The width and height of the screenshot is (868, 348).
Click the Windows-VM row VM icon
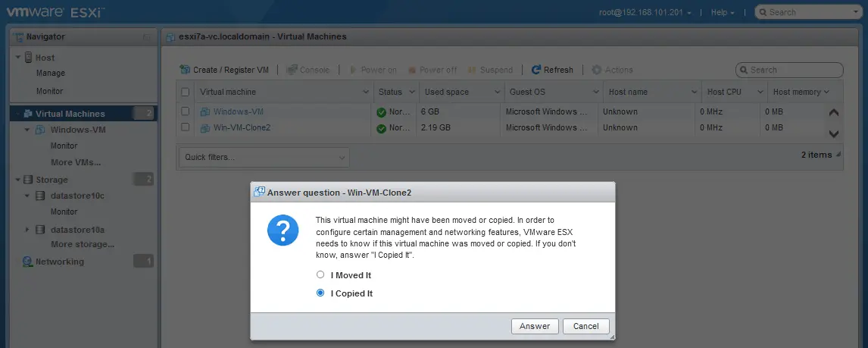205,111
